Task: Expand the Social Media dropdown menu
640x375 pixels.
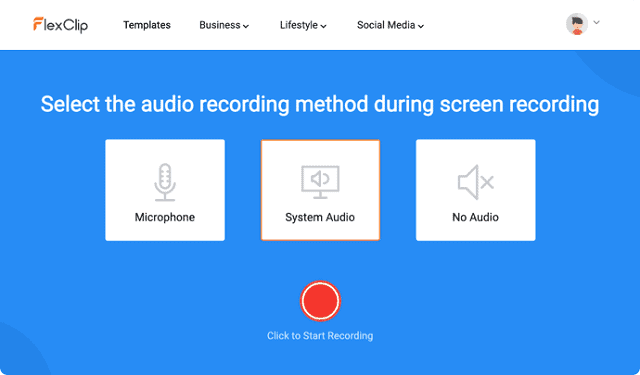Action: point(391,25)
